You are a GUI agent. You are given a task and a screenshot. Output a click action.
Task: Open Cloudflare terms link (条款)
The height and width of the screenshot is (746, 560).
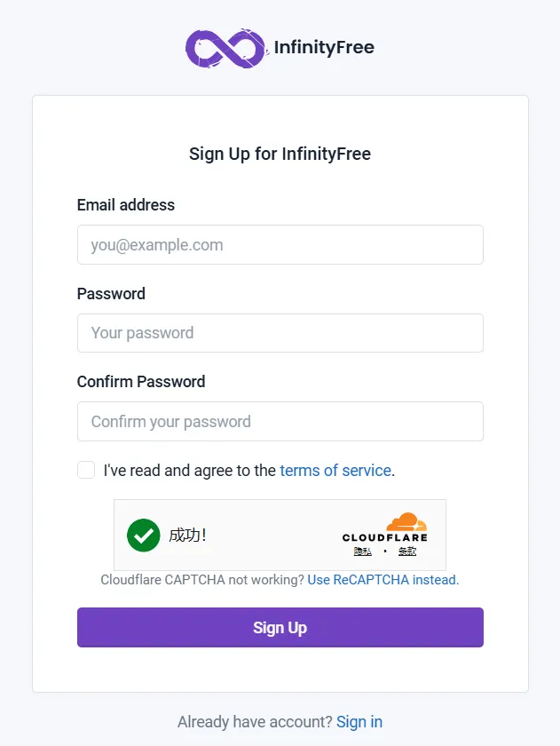pyautogui.click(x=407, y=552)
